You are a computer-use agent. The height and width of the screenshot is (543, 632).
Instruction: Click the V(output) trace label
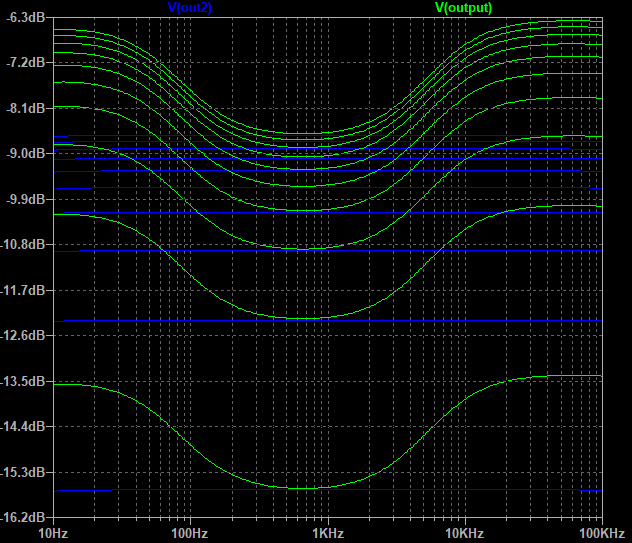(464, 8)
